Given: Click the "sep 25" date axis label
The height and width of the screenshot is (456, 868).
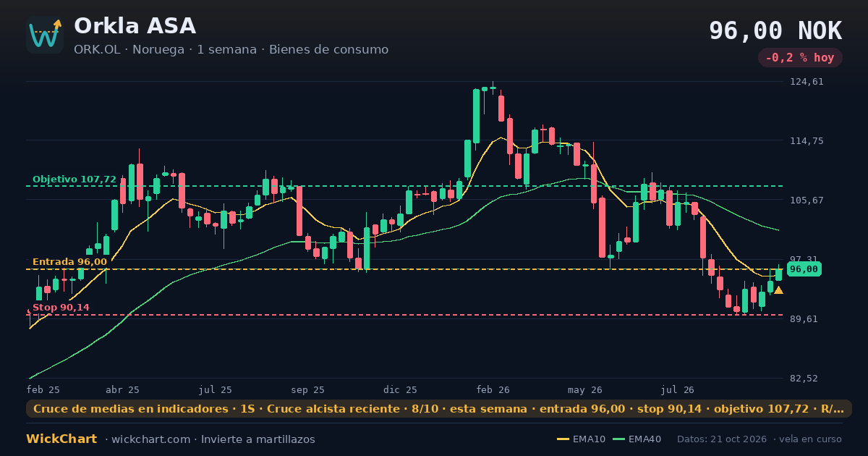Looking at the screenshot, I should pyautogui.click(x=308, y=389).
